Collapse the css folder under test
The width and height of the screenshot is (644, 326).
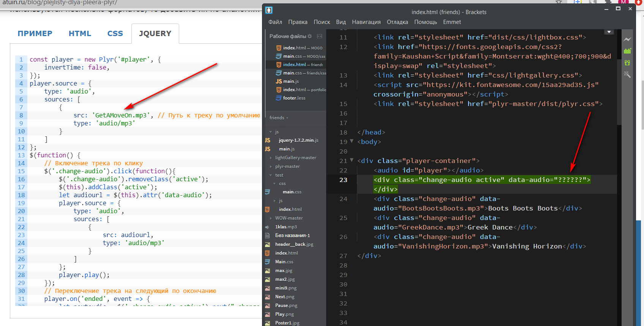(x=274, y=184)
